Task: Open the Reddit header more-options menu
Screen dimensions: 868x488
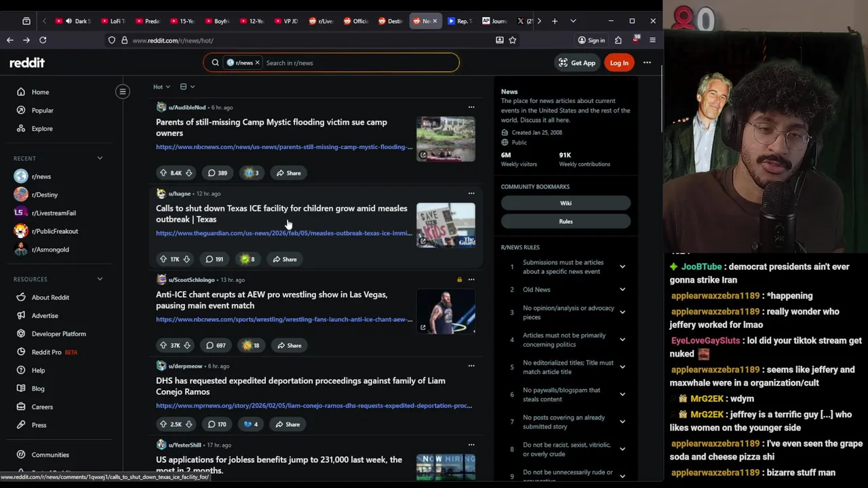Action: (x=647, y=62)
